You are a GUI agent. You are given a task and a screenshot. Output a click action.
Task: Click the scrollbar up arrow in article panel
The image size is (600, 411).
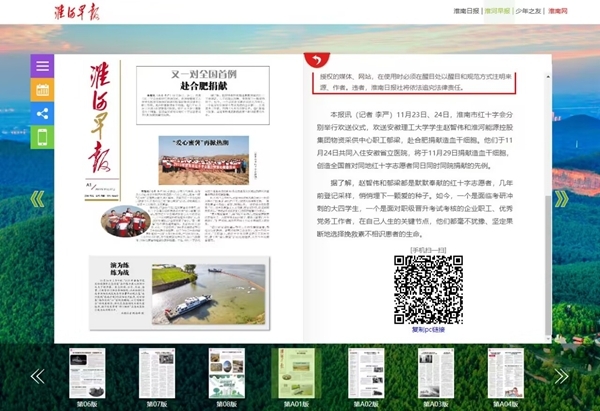pos(548,77)
